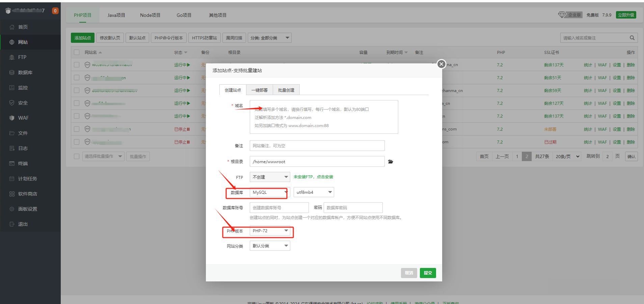
Task: Tick the select-all checkbox in table header
Action: coord(77,52)
